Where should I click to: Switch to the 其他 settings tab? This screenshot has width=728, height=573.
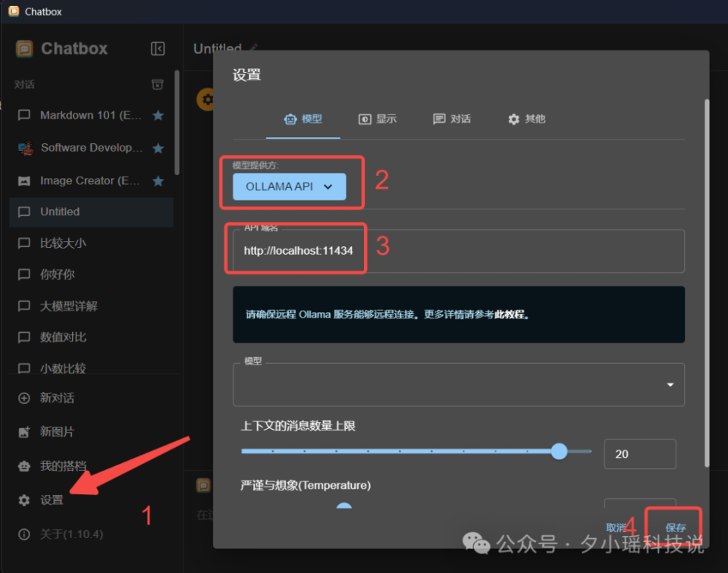click(526, 119)
